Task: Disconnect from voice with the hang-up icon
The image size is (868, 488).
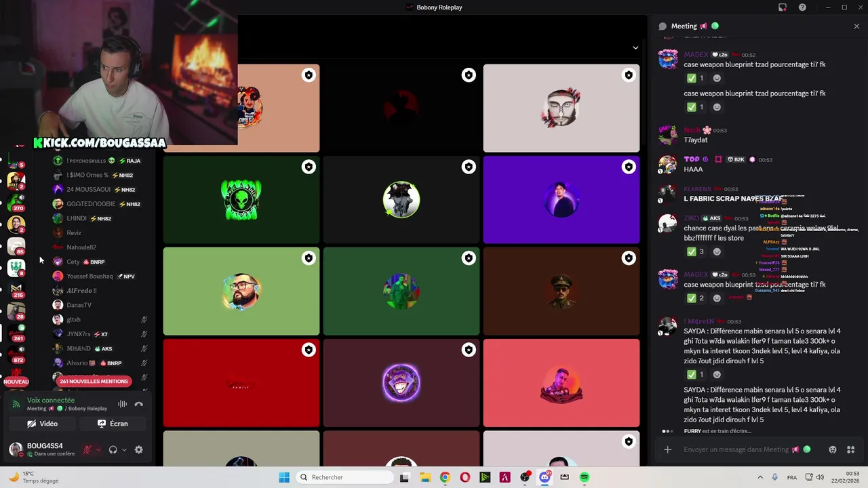Action: [x=139, y=404]
